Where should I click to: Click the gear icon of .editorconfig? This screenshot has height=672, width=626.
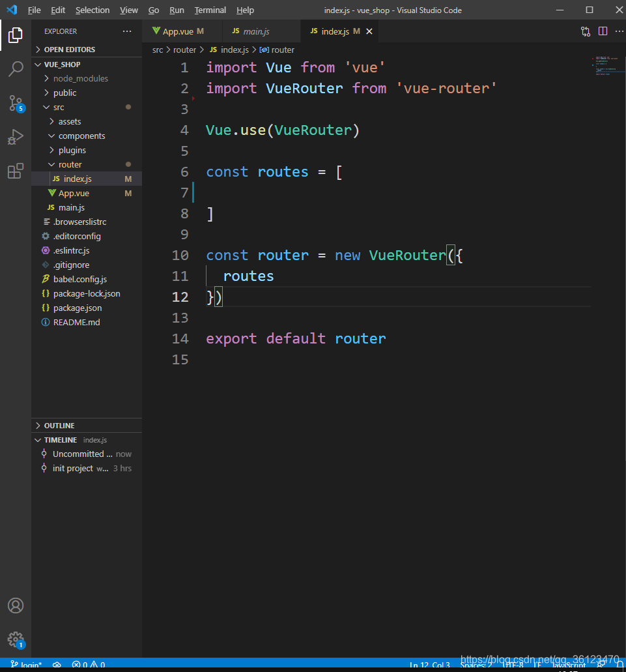pyautogui.click(x=46, y=236)
